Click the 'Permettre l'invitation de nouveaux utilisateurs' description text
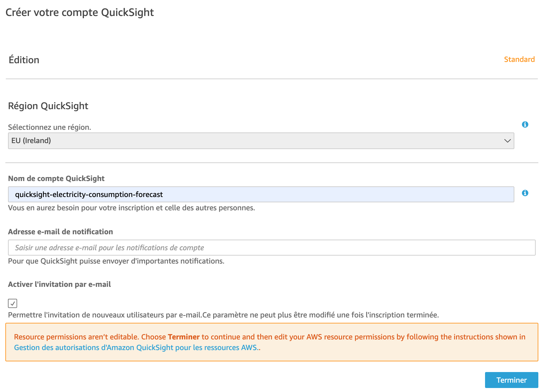The height and width of the screenshot is (392, 547). click(223, 315)
